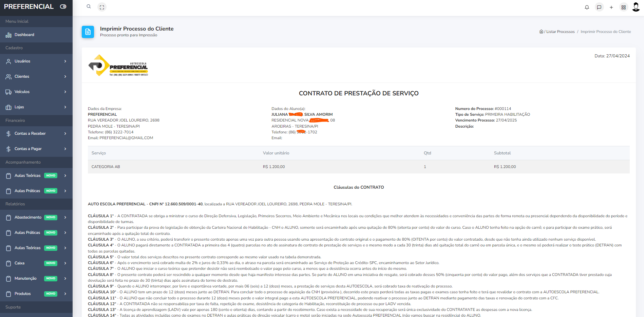
Task: Expand the Contas a Pagar chevron
Action: (65, 149)
